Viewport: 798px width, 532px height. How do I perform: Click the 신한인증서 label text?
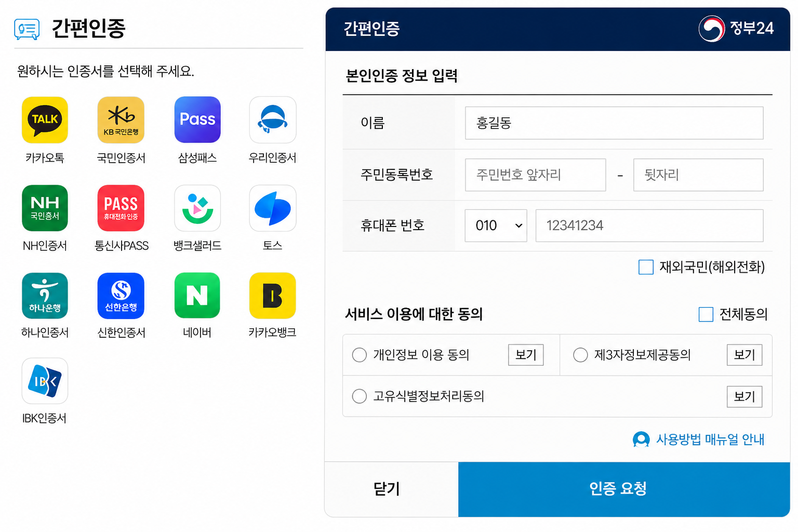[121, 332]
